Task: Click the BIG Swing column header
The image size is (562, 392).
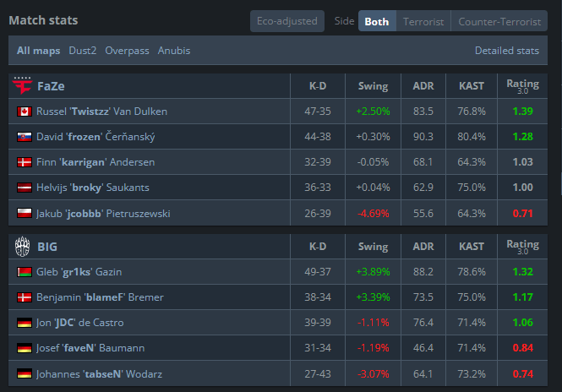Action: coord(374,247)
